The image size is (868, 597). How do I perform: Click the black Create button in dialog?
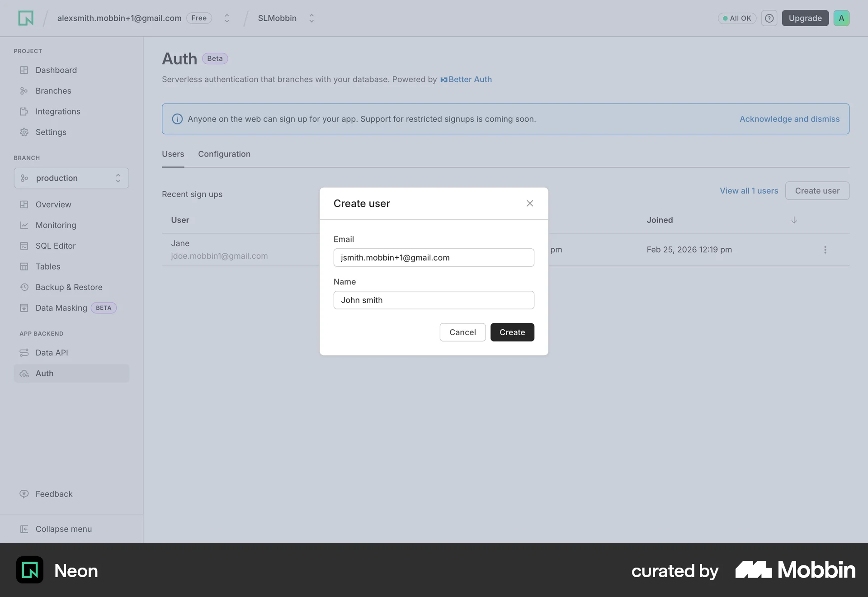tap(512, 332)
